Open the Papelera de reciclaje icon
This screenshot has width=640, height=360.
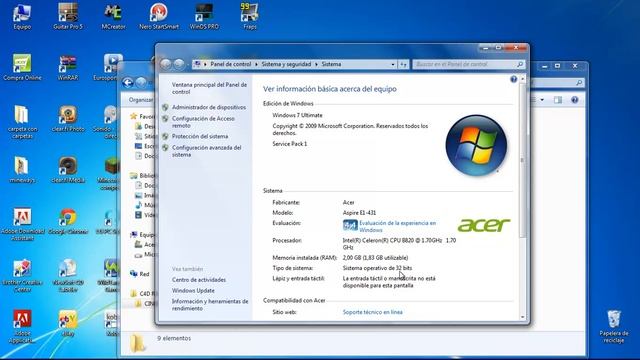613,327
